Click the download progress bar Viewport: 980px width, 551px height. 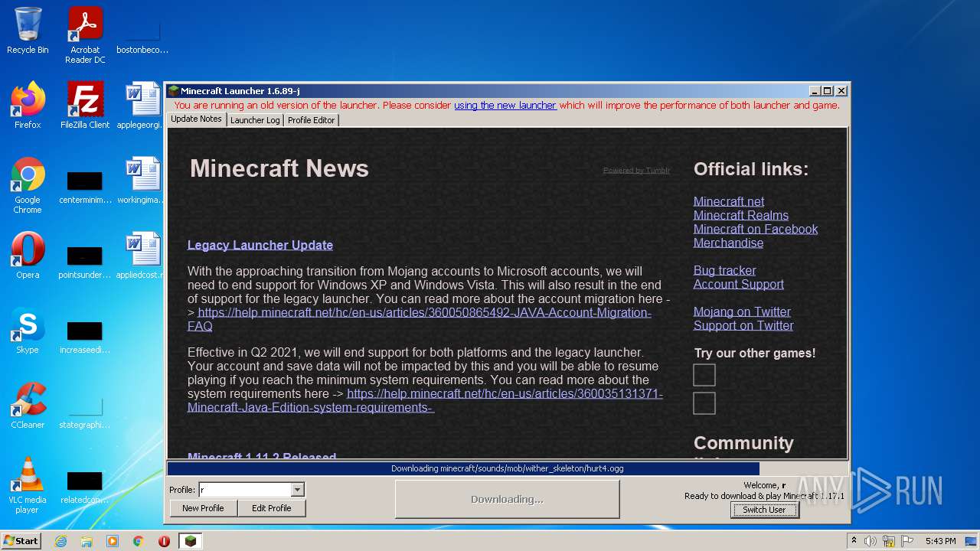pyautogui.click(x=507, y=468)
